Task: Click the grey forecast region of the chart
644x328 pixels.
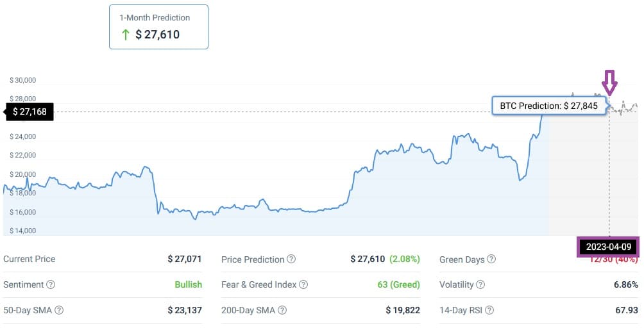Action: pyautogui.click(x=593, y=172)
